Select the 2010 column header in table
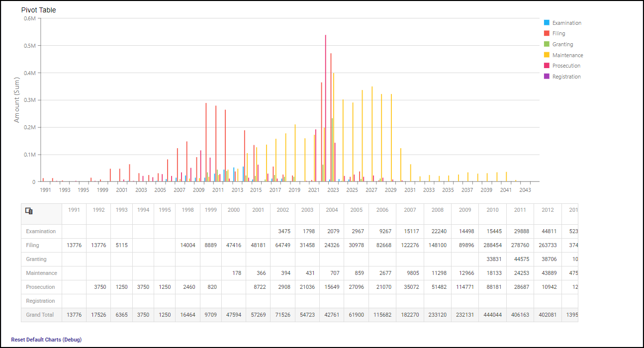Screen dimensions: 644x348 tap(492, 210)
